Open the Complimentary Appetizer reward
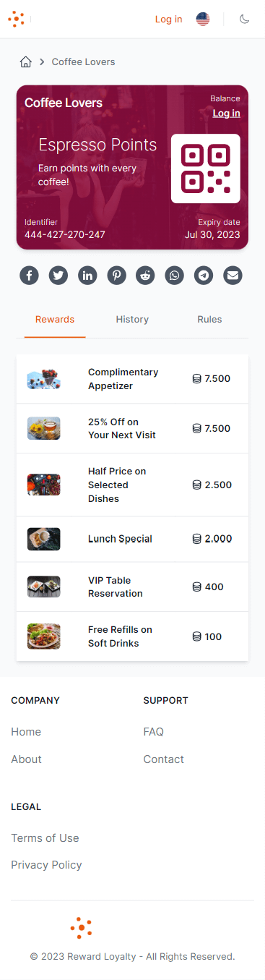 click(x=132, y=379)
